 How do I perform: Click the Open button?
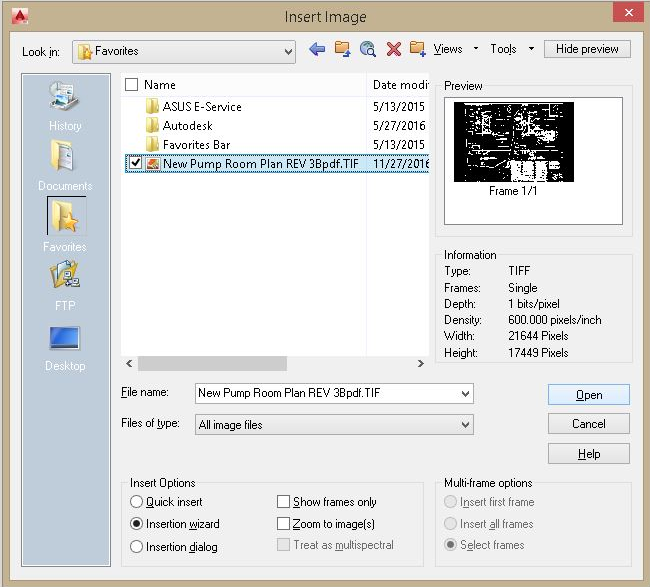[x=589, y=395]
